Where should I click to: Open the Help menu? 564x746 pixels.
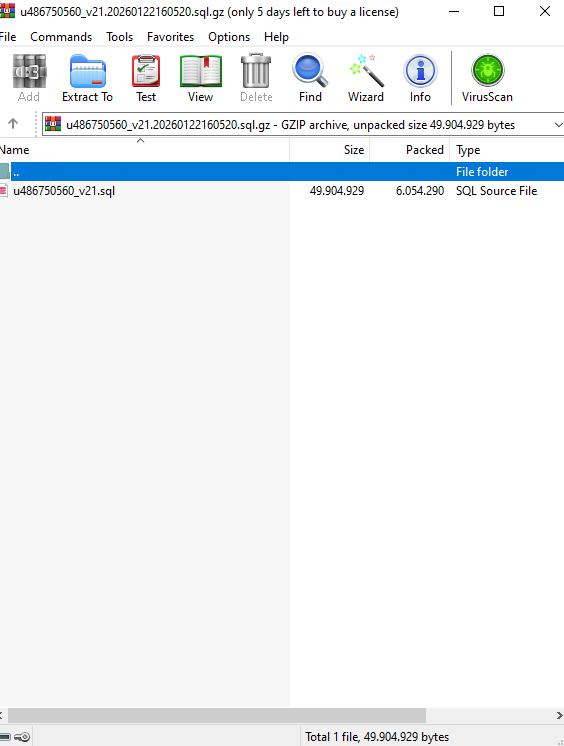pyautogui.click(x=277, y=37)
